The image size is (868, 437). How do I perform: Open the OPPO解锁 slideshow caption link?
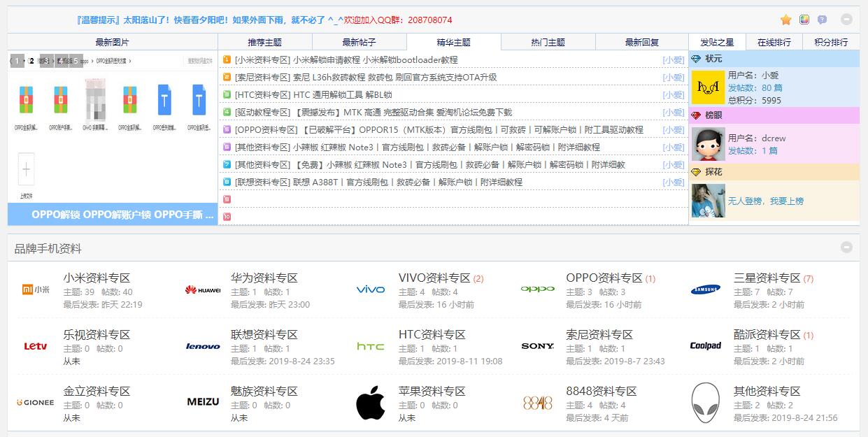122,215
